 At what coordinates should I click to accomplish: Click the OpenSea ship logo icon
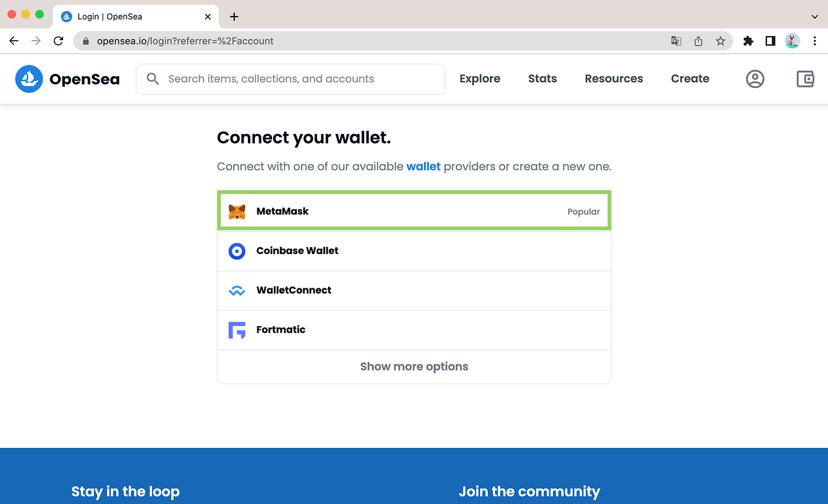point(29,79)
